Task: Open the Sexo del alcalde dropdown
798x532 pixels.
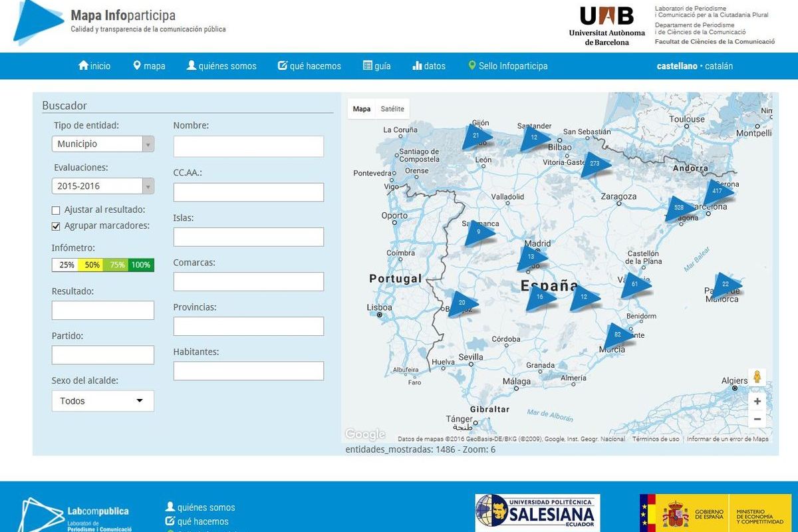Action: pos(102,401)
